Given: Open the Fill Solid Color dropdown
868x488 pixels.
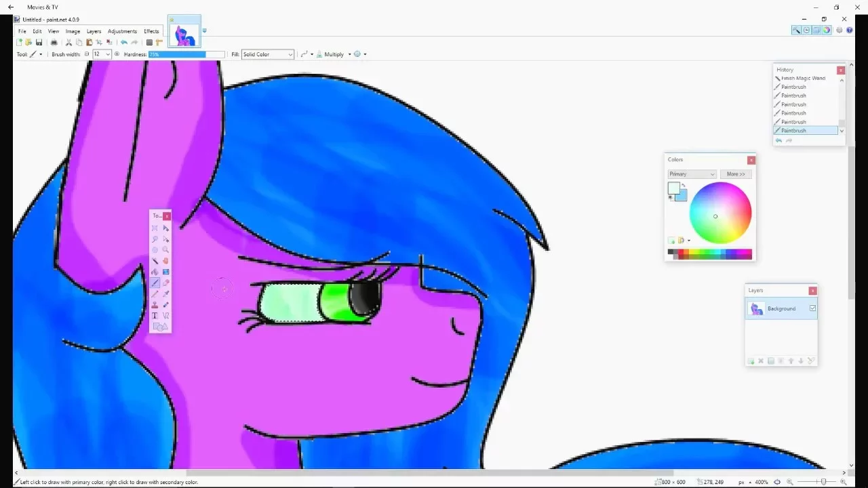Looking at the screenshot, I should tap(268, 54).
